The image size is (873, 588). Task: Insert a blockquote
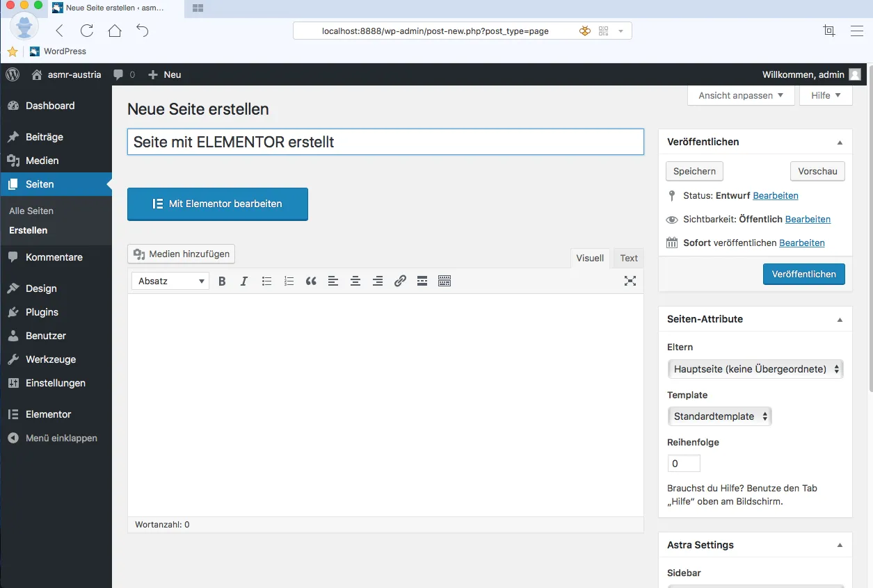(311, 281)
